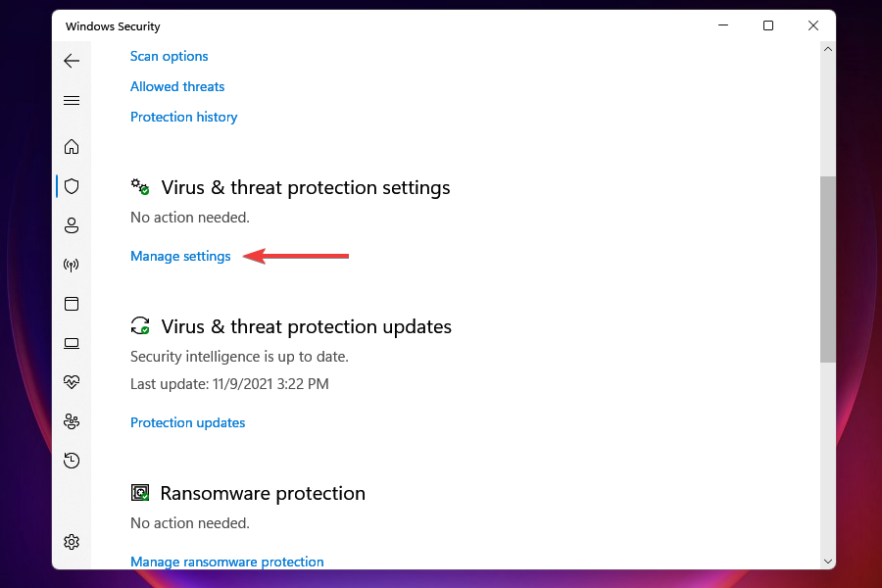The width and height of the screenshot is (882, 588).
Task: Open the Device security icon
Action: pos(72,343)
